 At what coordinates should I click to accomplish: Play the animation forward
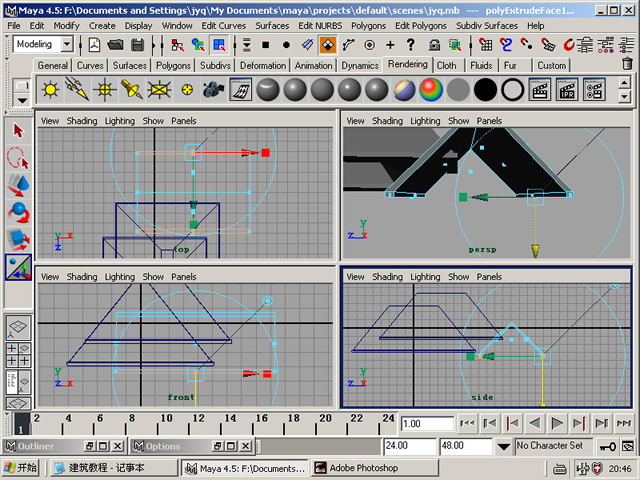[x=557, y=423]
